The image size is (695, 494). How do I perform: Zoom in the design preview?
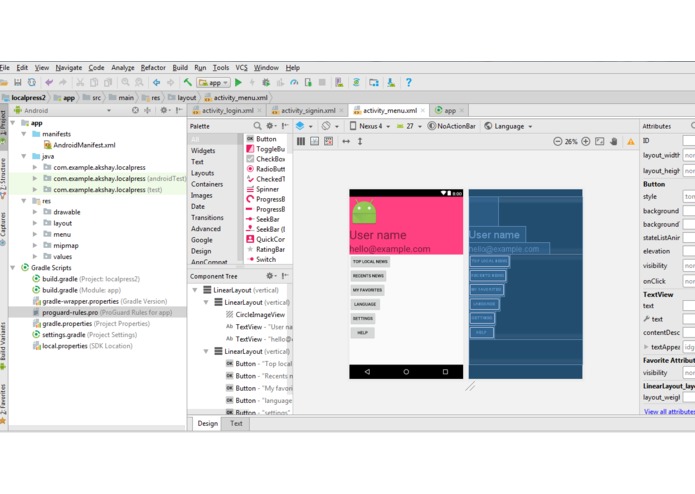tap(586, 142)
